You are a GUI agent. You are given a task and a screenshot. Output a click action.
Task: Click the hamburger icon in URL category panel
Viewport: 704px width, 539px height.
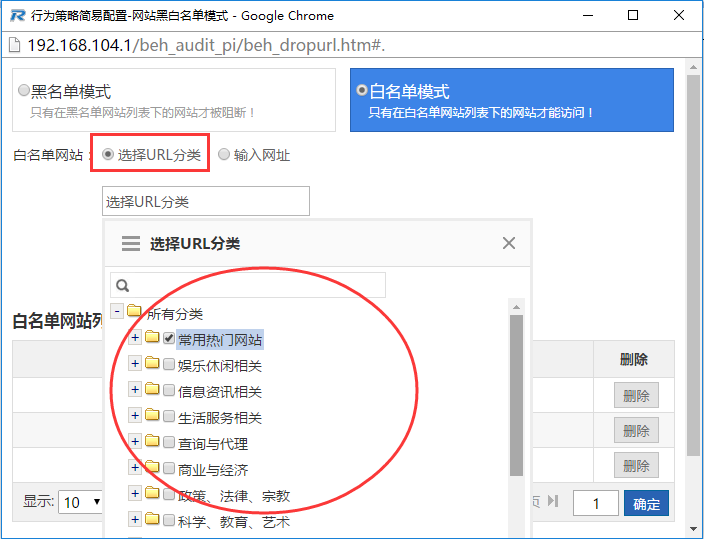[x=130, y=243]
